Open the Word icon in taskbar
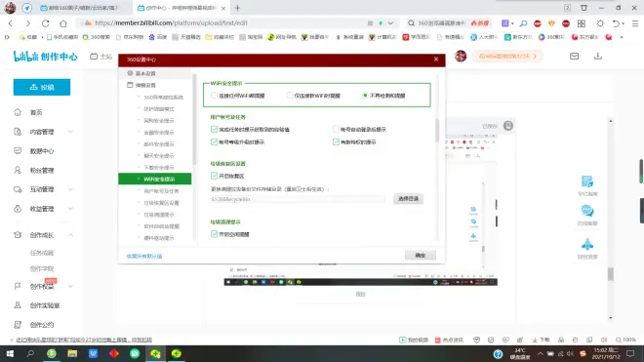This screenshot has height=362, width=644. click(x=94, y=353)
